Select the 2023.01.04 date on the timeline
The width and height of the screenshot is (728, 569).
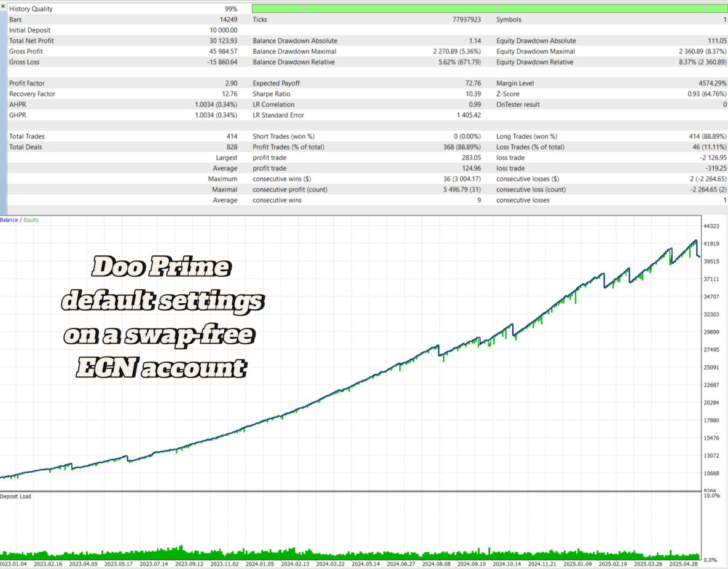pyautogui.click(x=14, y=564)
